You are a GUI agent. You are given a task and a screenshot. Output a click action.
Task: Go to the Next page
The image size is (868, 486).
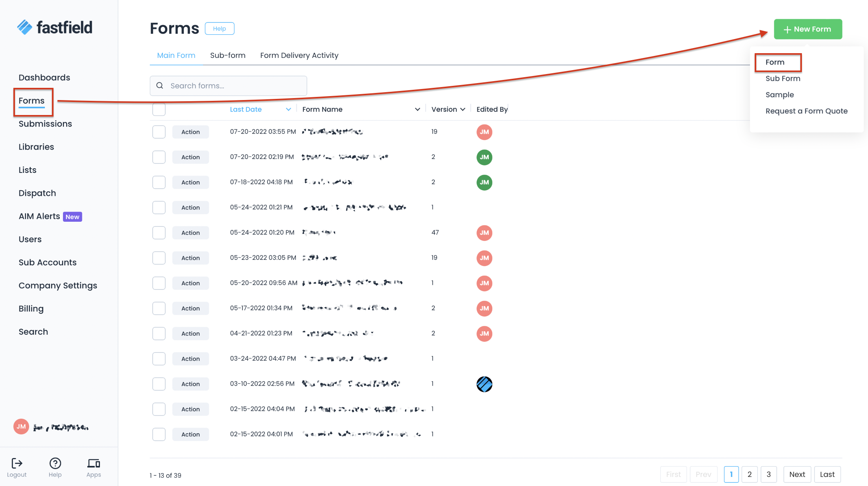coord(797,475)
